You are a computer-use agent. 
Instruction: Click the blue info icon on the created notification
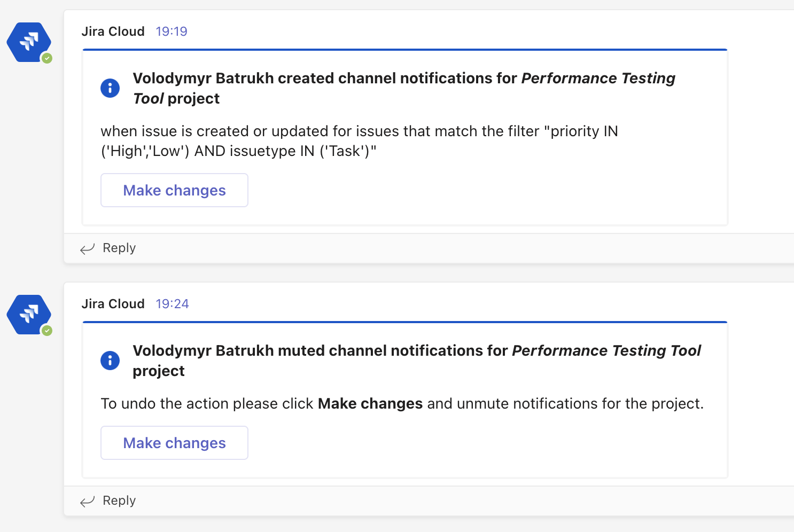click(110, 88)
